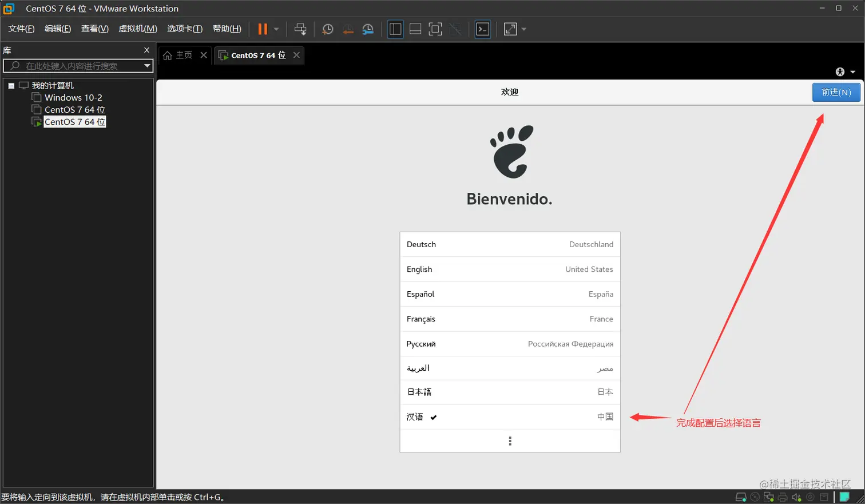
Task: Click Send Ctrl+Alt+Del toolbar icon
Action: 300,29
